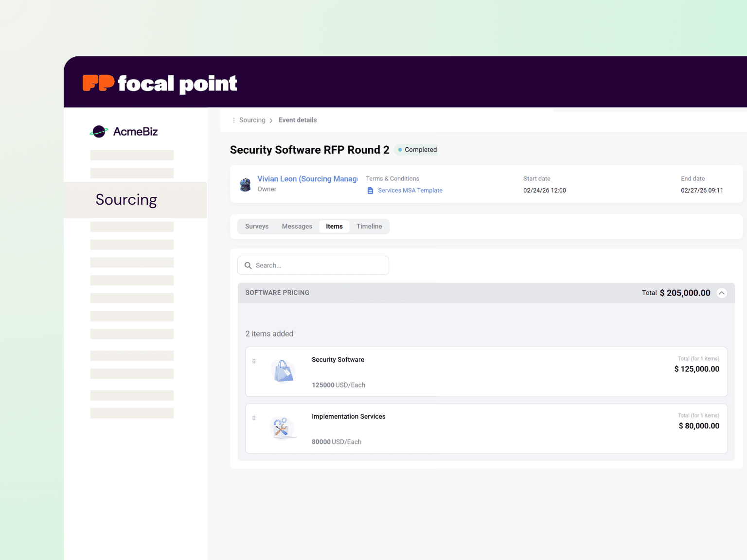747x560 pixels.
Task: Select the Items tab
Action: coord(334,226)
